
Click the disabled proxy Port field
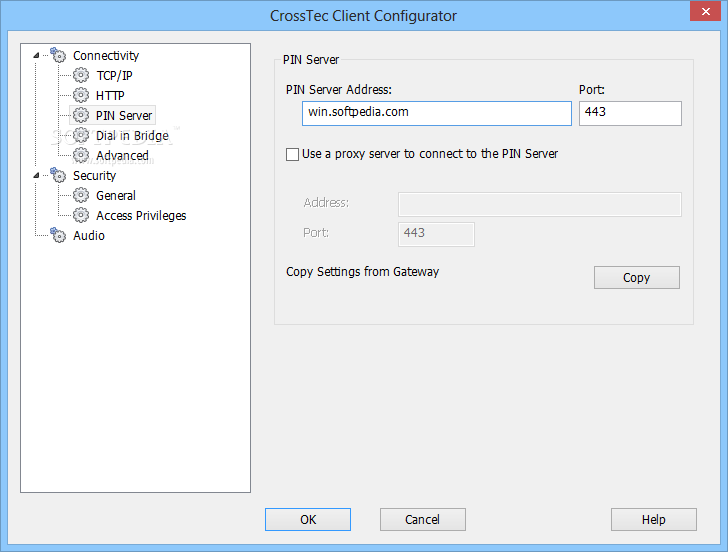436,234
